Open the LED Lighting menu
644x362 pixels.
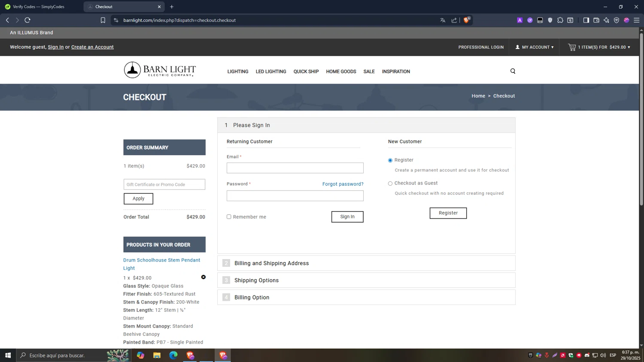(271, 72)
